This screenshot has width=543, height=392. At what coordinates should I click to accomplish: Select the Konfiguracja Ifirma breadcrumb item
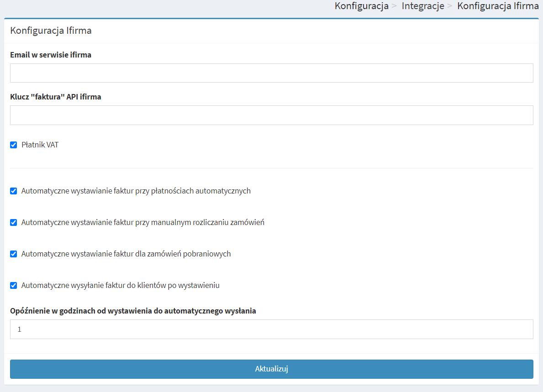tap(498, 6)
